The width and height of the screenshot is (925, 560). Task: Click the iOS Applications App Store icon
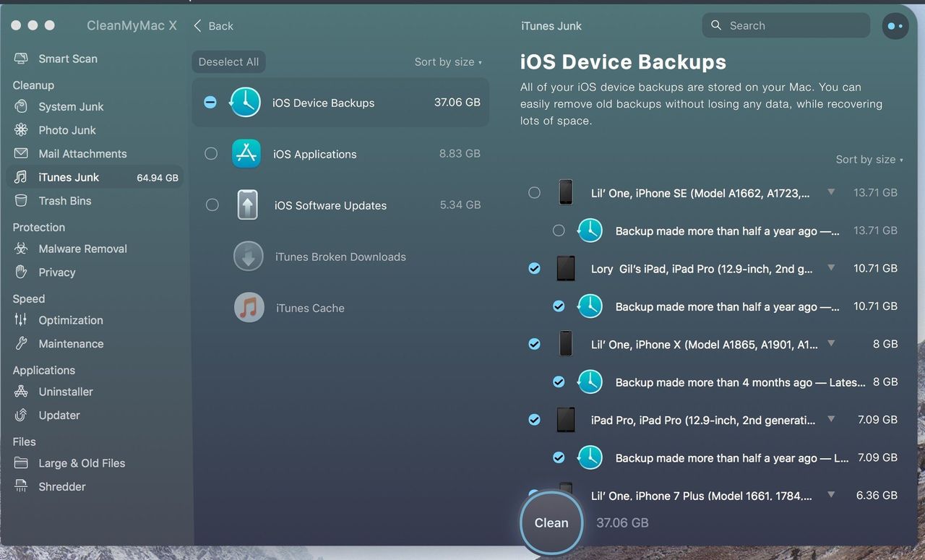pos(246,154)
